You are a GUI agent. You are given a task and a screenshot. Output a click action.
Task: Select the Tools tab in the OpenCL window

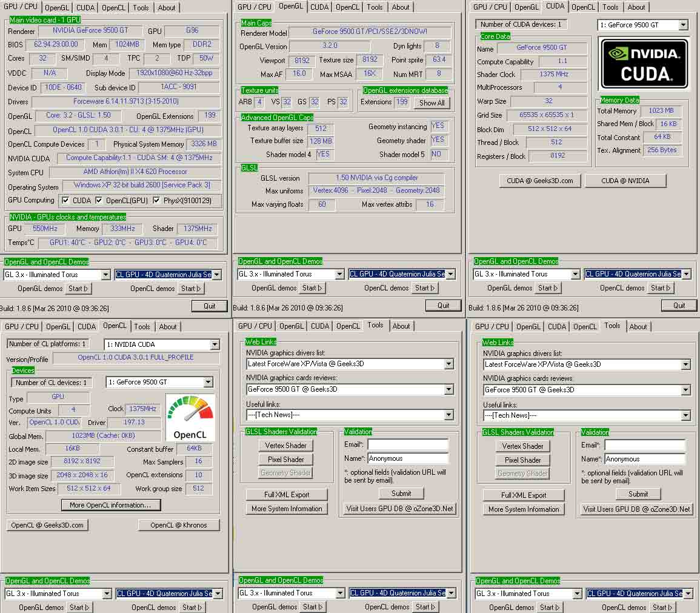142,327
